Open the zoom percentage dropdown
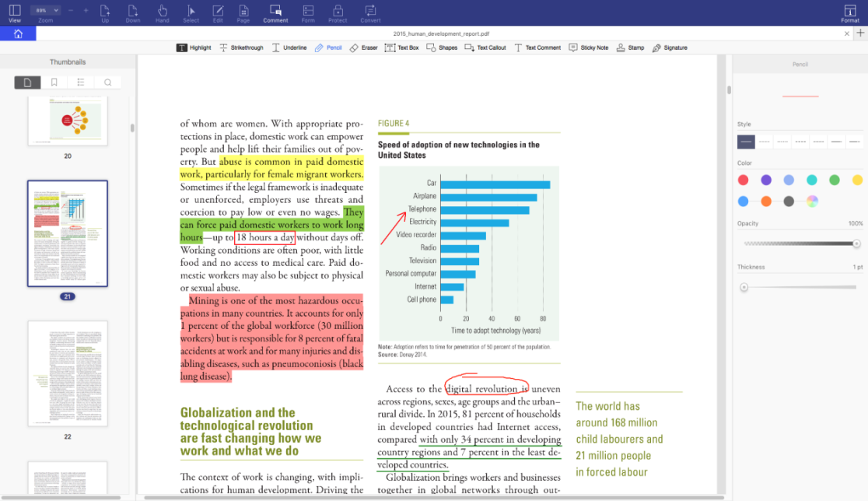The image size is (868, 501). point(45,10)
